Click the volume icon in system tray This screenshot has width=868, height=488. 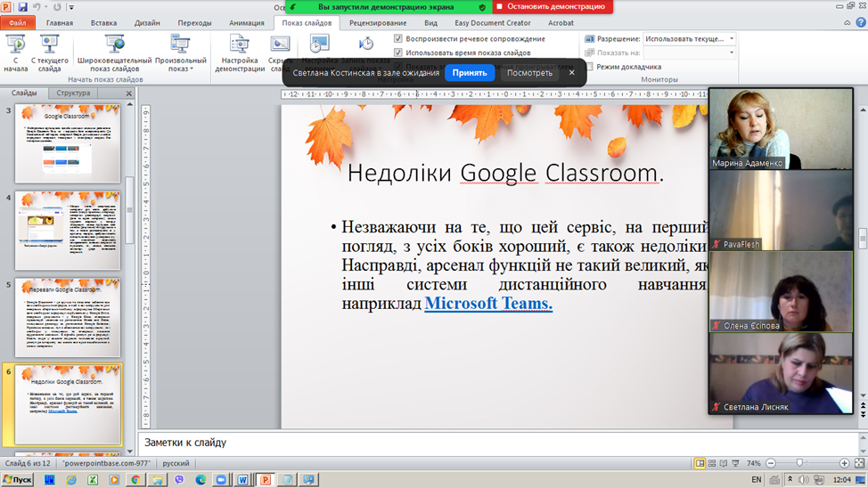(x=803, y=480)
